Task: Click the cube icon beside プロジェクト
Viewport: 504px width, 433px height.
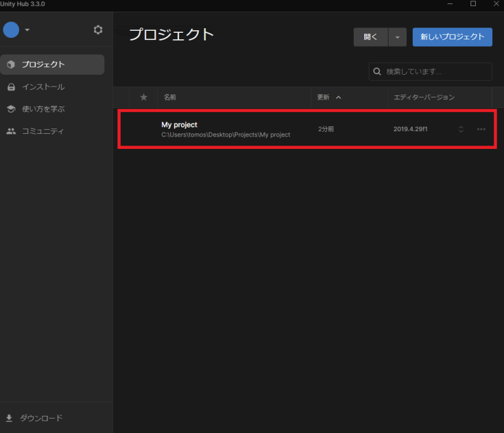Action: pos(10,64)
